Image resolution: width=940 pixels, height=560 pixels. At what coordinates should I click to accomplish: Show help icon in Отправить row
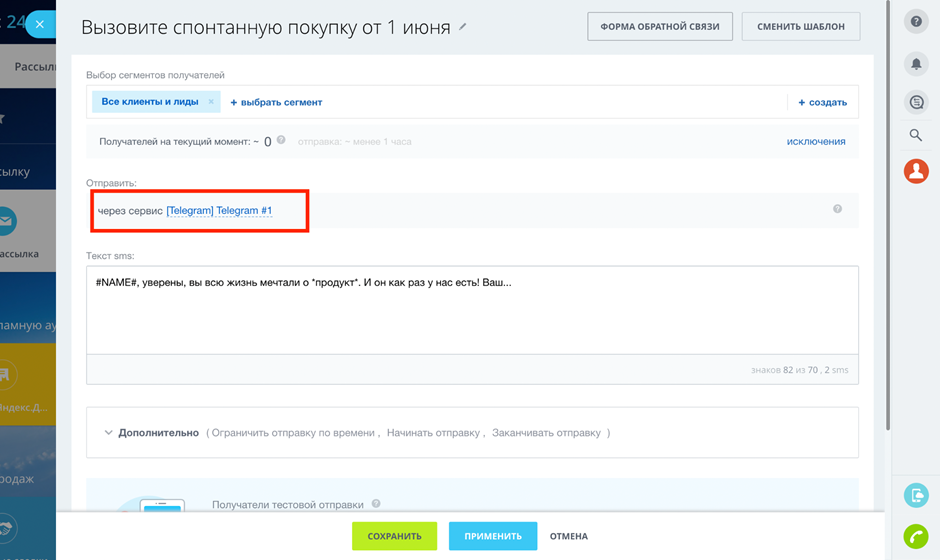click(837, 209)
